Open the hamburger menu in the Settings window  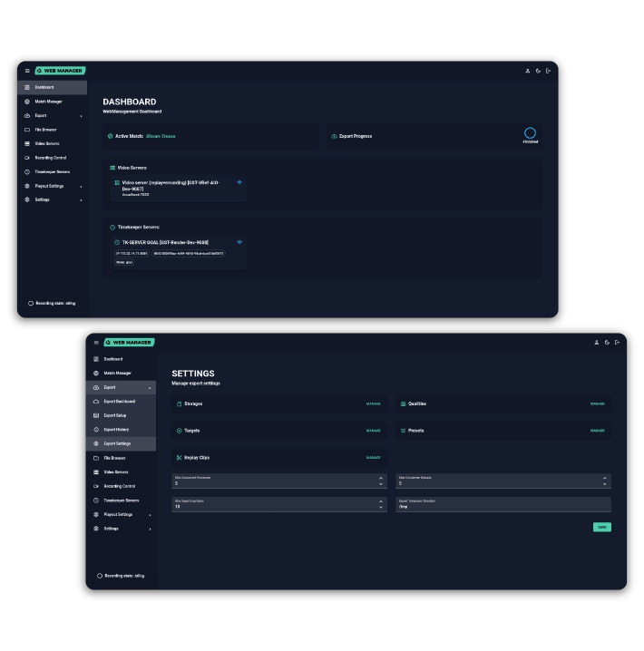click(x=96, y=343)
